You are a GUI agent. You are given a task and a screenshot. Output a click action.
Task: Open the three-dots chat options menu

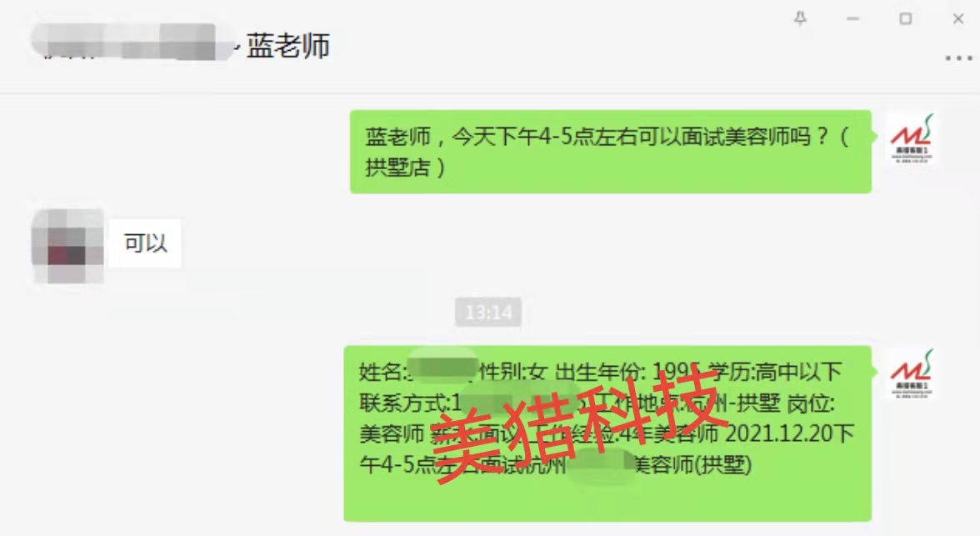click(x=958, y=58)
